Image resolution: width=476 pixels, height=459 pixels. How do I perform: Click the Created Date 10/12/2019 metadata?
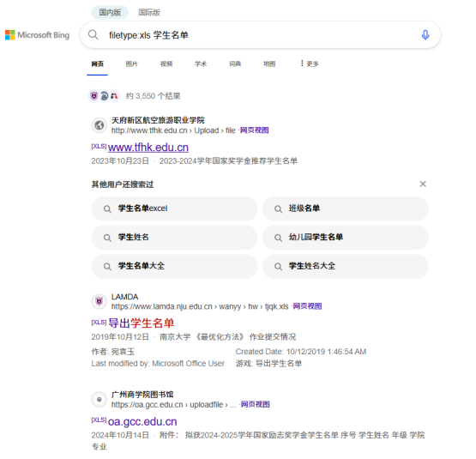tap(301, 352)
